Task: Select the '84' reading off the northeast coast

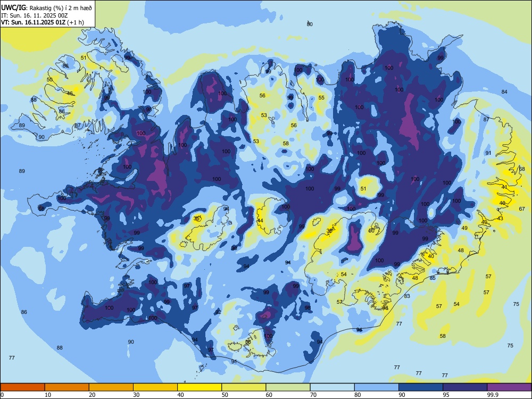Action: pos(504,92)
